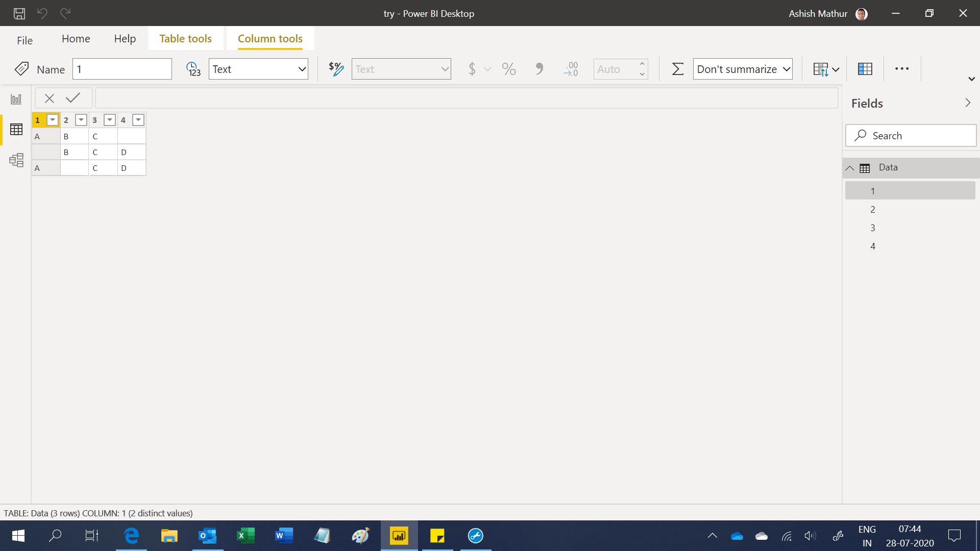
Task: Click the Ashish Mathur account name
Action: point(818,14)
